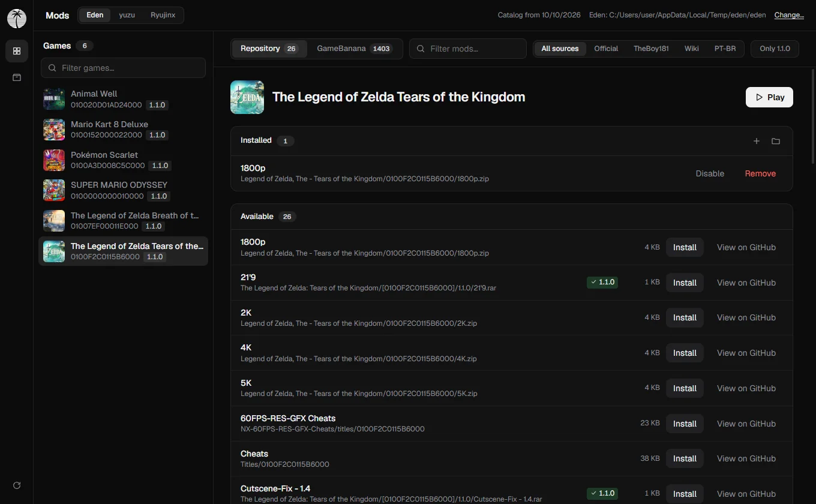The height and width of the screenshot is (504, 816).
Task: Select the Ryujinx emulator tab
Action: tap(162, 15)
